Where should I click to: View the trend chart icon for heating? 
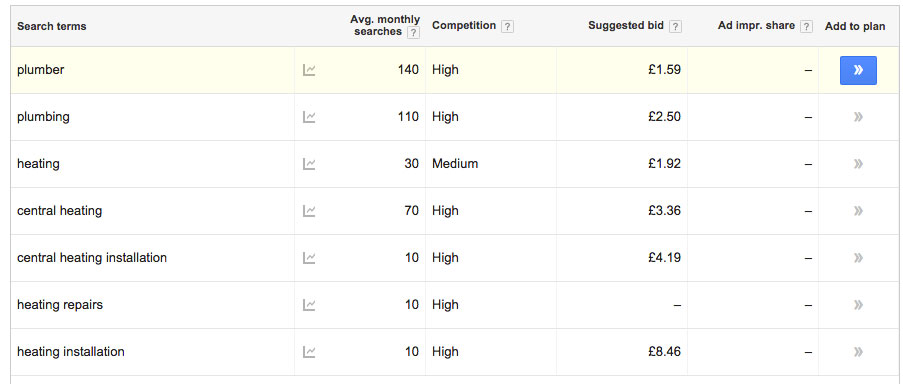coord(309,164)
